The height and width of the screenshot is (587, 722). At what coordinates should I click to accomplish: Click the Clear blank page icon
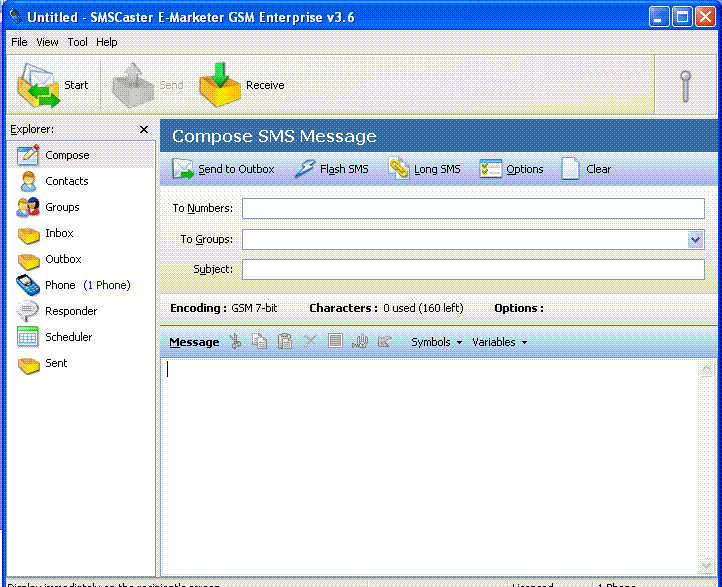(x=570, y=169)
